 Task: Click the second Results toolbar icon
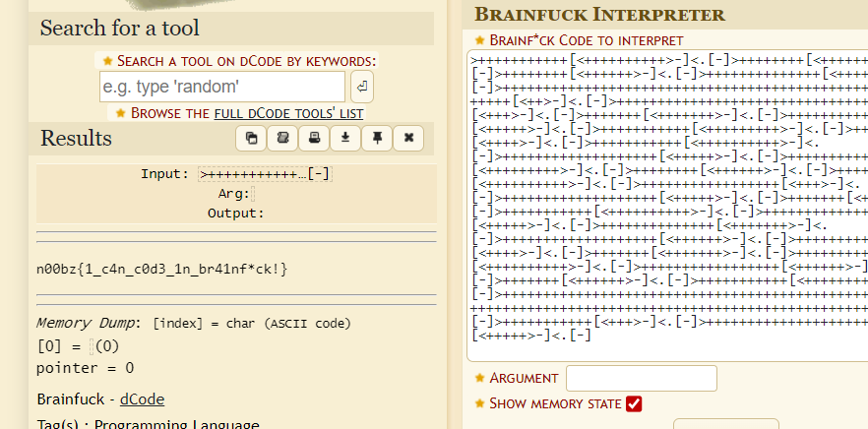[x=282, y=139]
